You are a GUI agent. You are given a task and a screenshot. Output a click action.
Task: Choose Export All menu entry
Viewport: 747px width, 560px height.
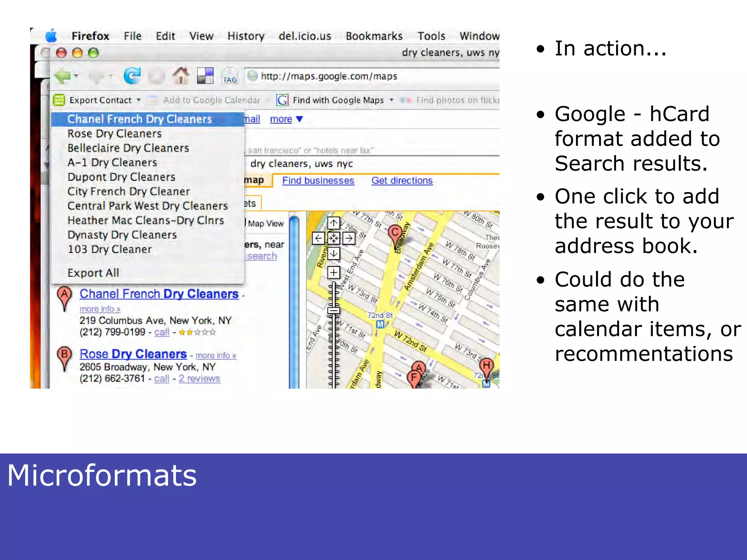[93, 273]
